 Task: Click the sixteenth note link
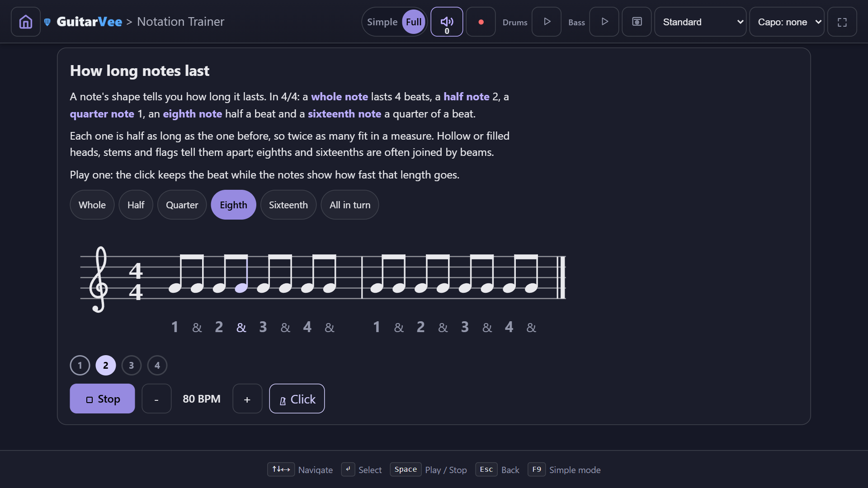(344, 114)
